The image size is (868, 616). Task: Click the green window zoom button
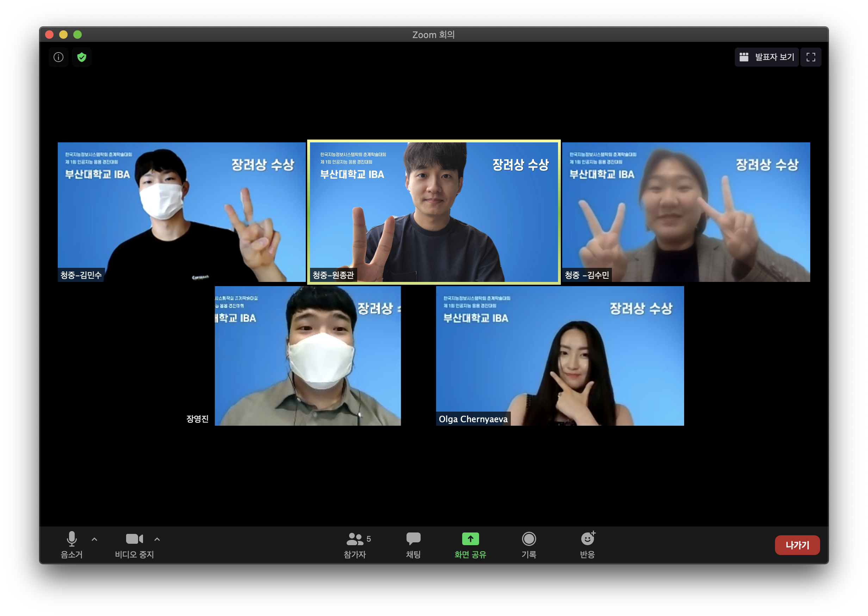77,35
